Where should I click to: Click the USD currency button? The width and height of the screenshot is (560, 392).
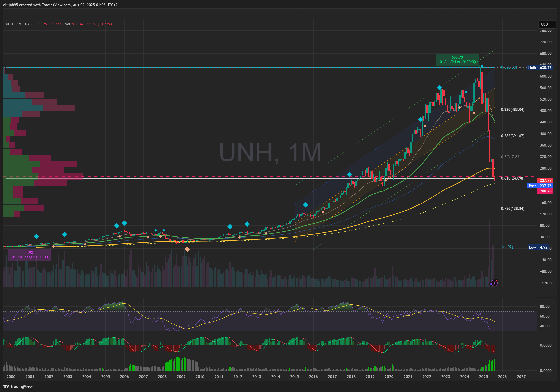[547, 24]
